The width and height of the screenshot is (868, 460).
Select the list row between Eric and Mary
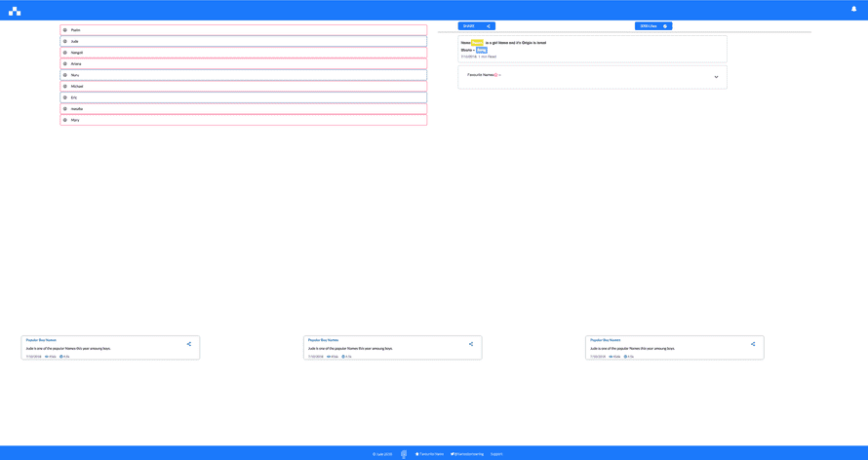point(244,109)
